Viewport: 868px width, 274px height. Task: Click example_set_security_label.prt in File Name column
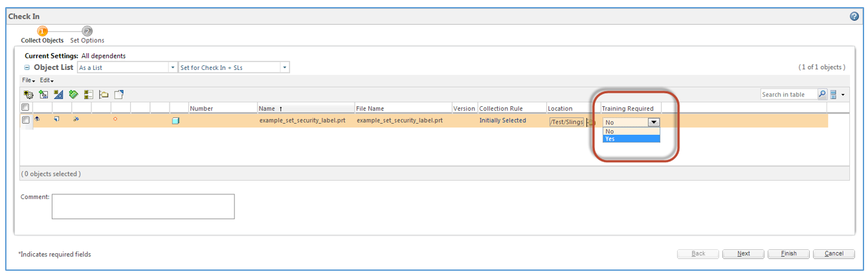[399, 120]
